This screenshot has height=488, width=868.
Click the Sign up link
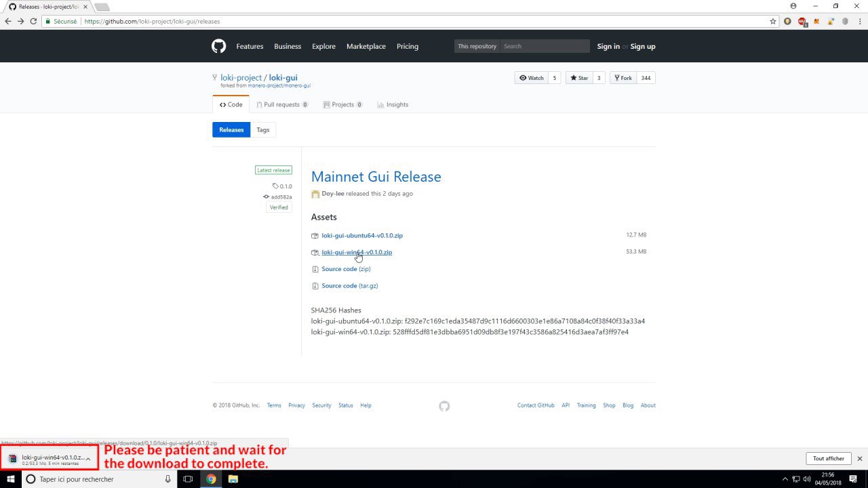643,47
